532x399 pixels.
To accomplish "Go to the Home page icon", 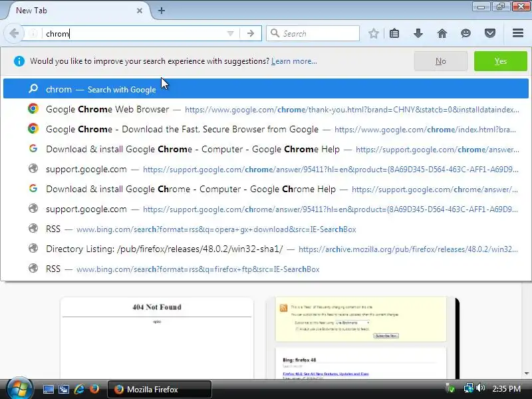I will (442, 33).
